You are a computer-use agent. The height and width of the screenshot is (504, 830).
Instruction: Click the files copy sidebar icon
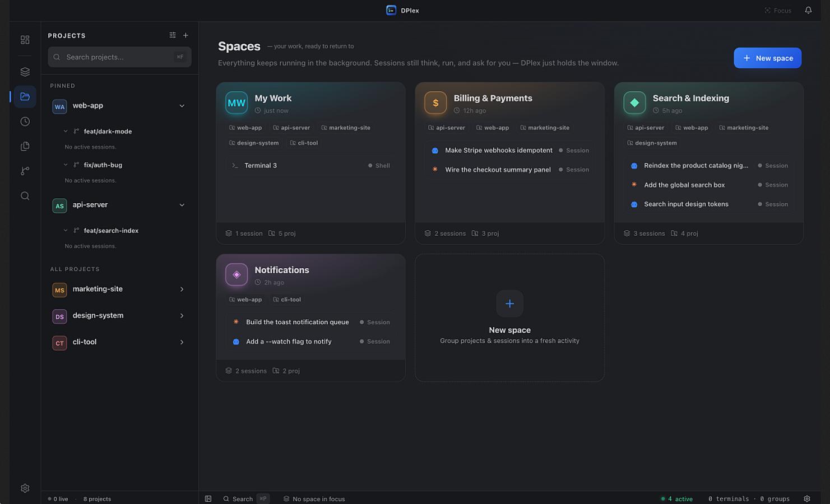[25, 146]
